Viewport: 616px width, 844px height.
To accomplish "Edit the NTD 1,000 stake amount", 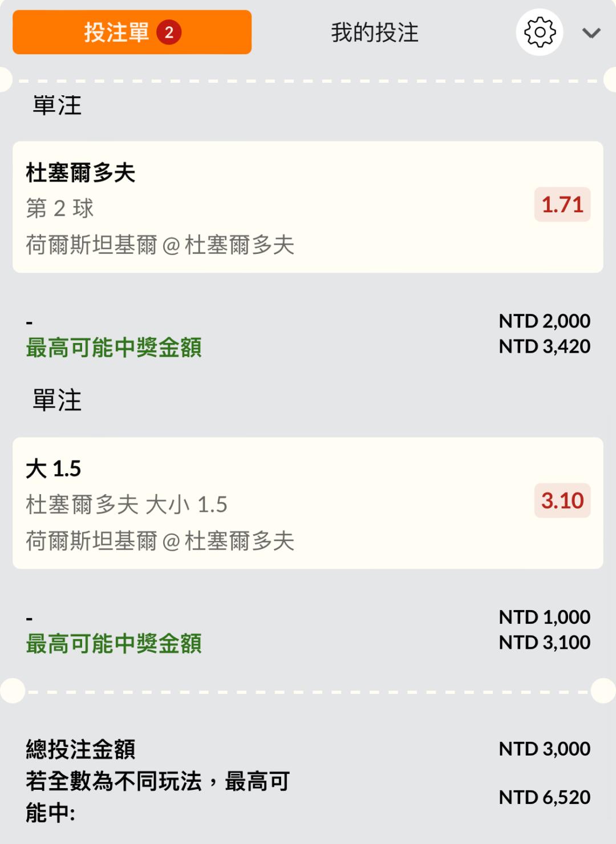I will pos(544,617).
